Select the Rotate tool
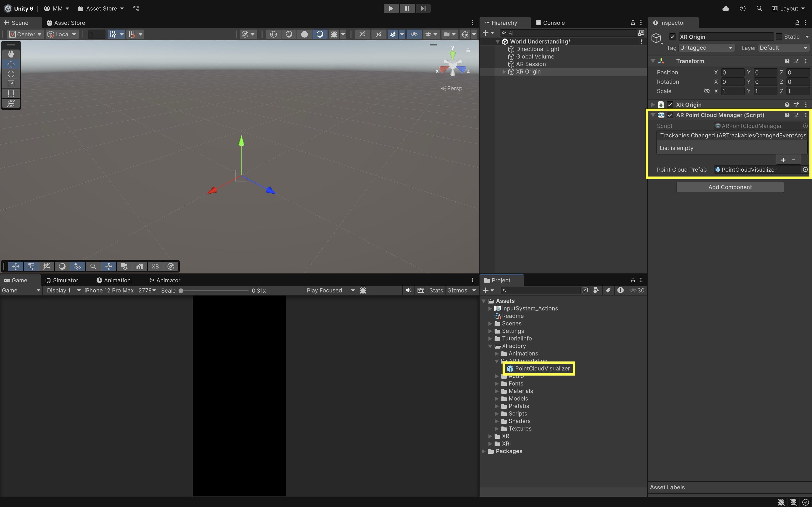 point(11,74)
